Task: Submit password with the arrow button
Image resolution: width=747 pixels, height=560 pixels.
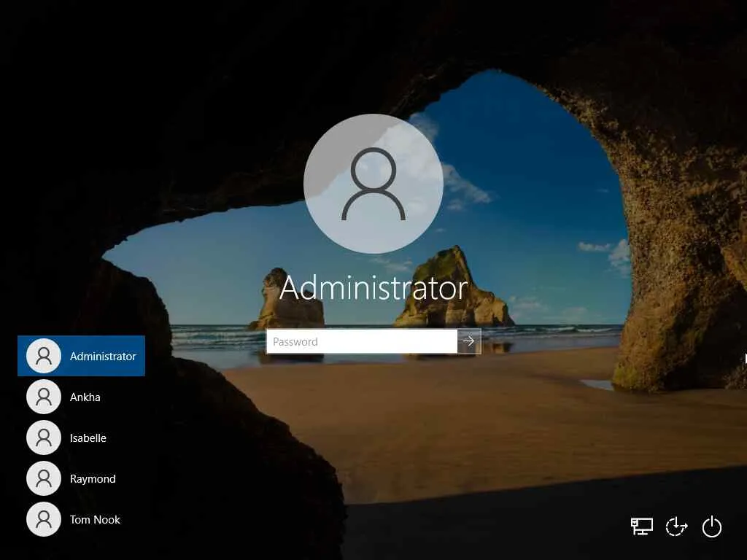Action: pos(469,341)
